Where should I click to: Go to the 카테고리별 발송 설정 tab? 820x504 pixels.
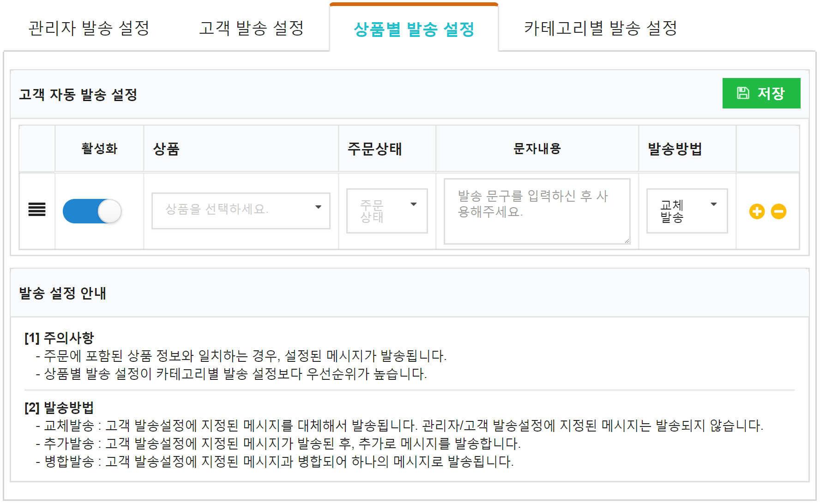tap(601, 28)
